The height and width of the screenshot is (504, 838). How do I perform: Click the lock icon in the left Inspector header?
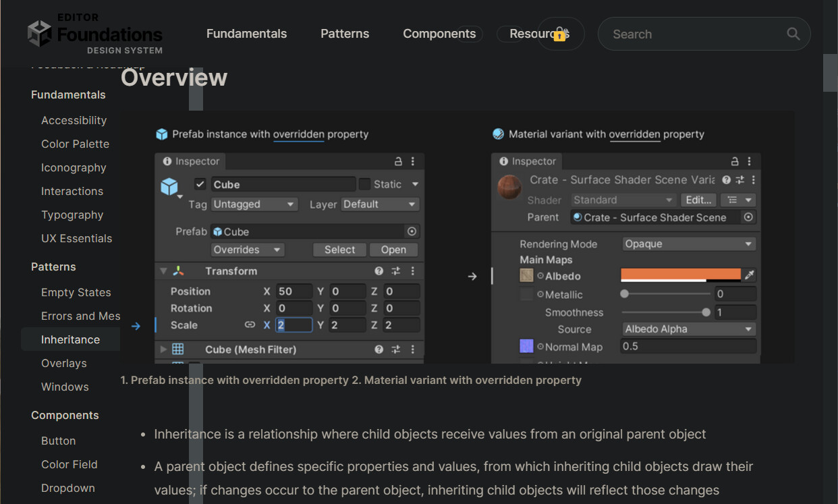[x=397, y=161]
